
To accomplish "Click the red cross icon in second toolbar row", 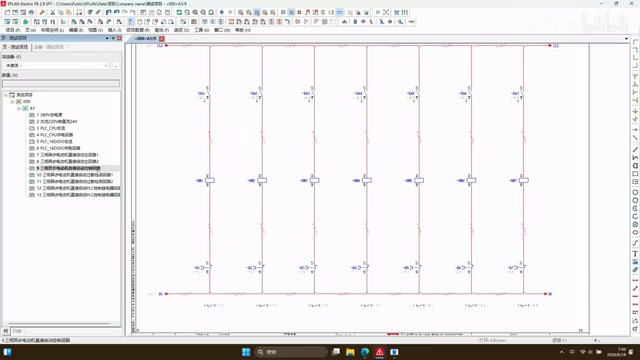I will click(x=363, y=22).
